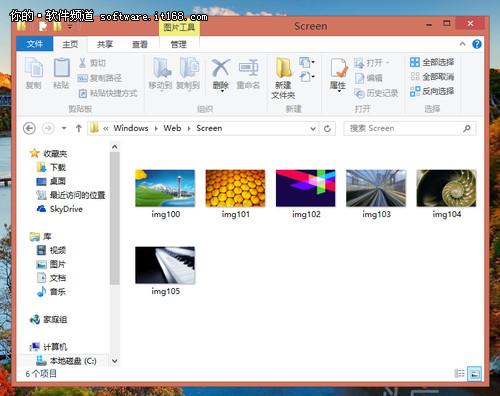The width and height of the screenshot is (500, 396).
Task: Open the New item dropdown icon
Action: tap(307, 62)
